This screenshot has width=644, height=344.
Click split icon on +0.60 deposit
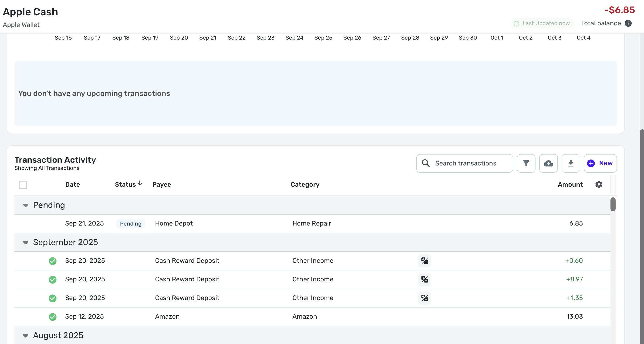(x=424, y=261)
